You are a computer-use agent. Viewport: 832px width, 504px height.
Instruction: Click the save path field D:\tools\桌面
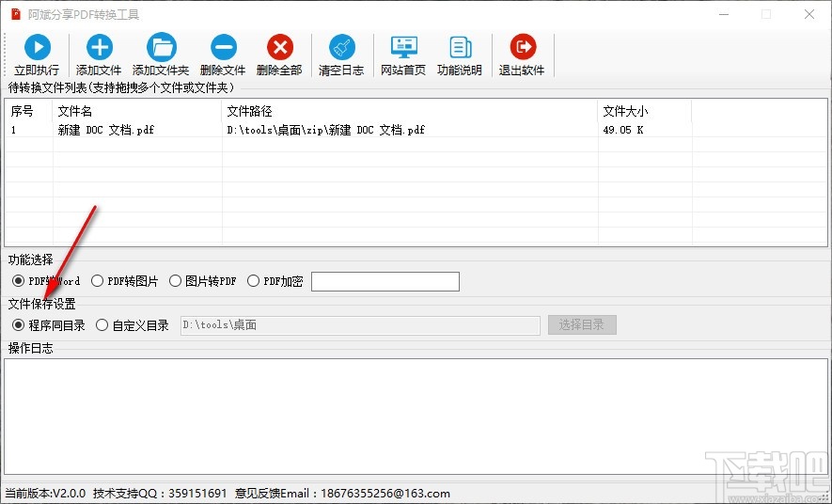pos(360,325)
